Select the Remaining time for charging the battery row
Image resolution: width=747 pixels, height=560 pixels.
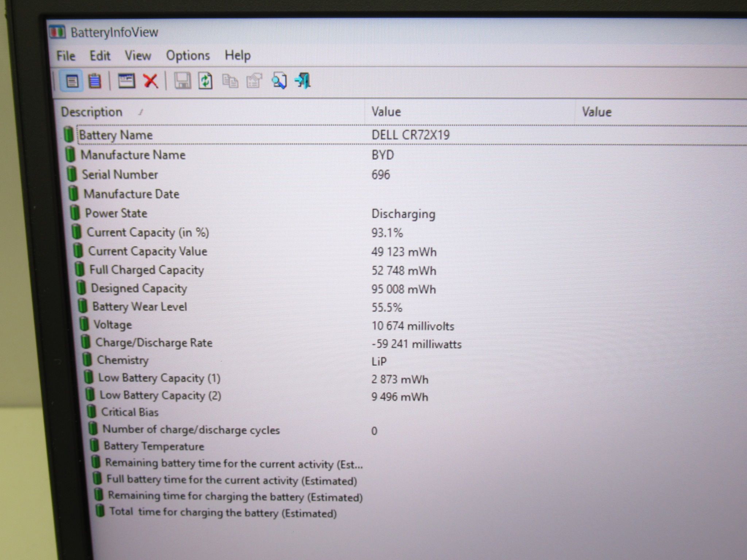(235, 496)
